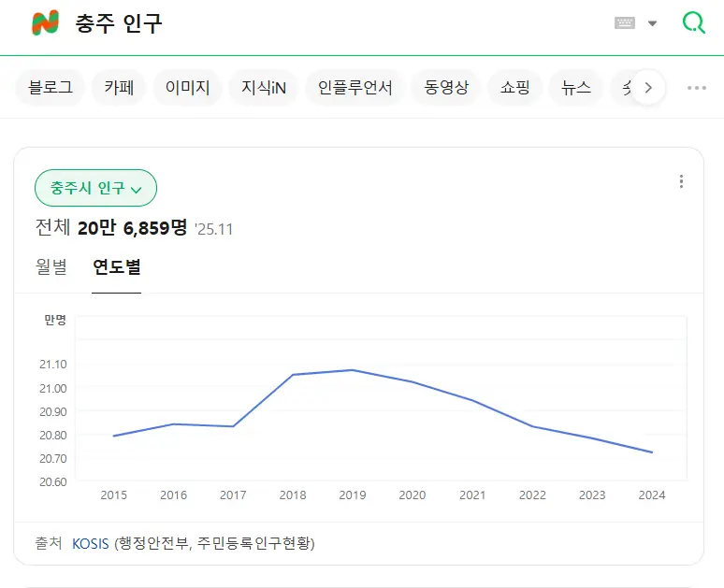Open the KOSIS source link
The height and width of the screenshot is (588, 724).
[x=91, y=543]
